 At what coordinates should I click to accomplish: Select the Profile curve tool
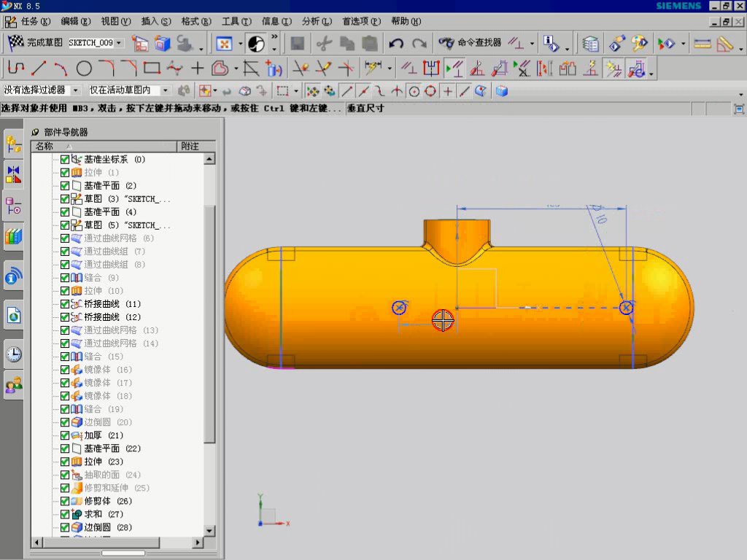[x=16, y=68]
